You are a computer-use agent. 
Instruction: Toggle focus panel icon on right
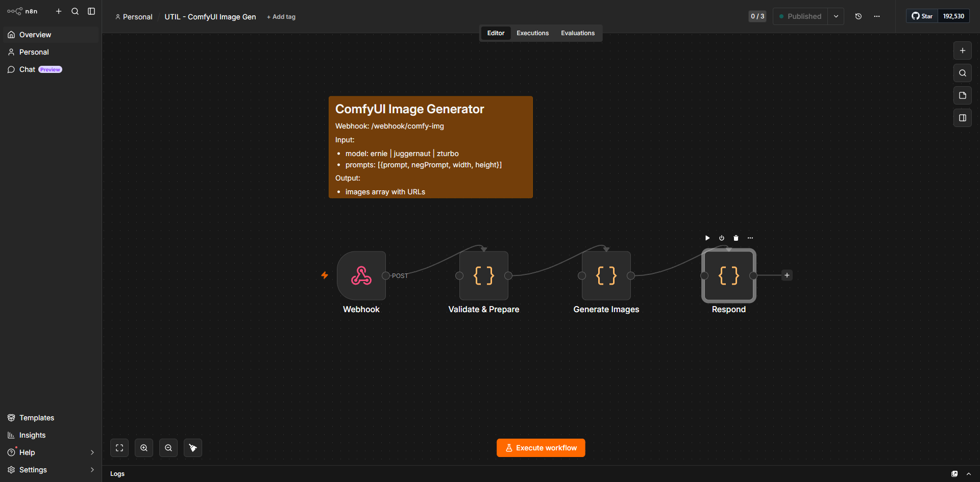coord(963,118)
